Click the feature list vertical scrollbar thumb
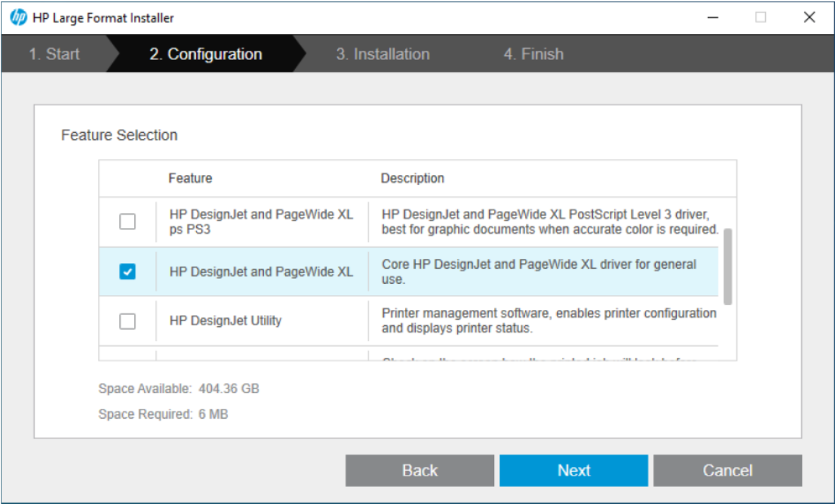 pyautogui.click(x=728, y=266)
